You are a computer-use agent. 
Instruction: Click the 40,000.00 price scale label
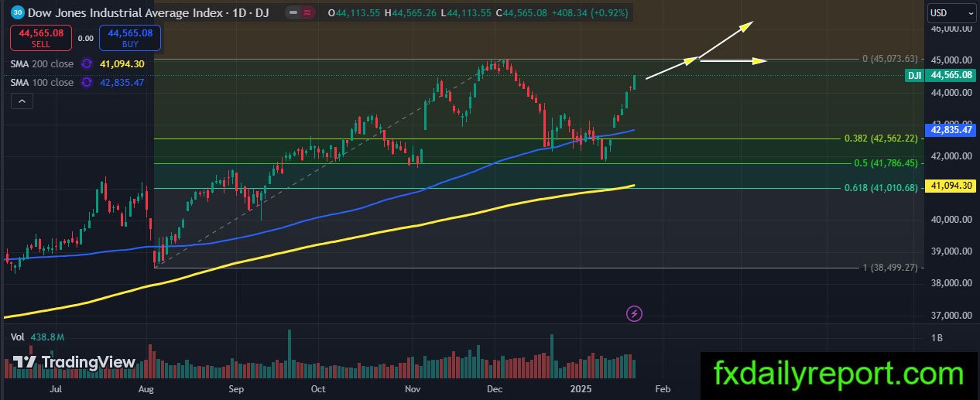951,220
